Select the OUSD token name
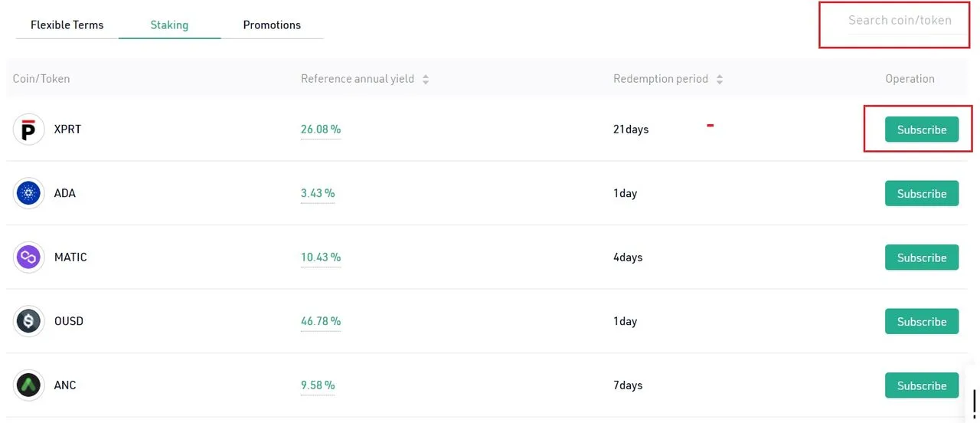The width and height of the screenshot is (980, 423). 69,321
